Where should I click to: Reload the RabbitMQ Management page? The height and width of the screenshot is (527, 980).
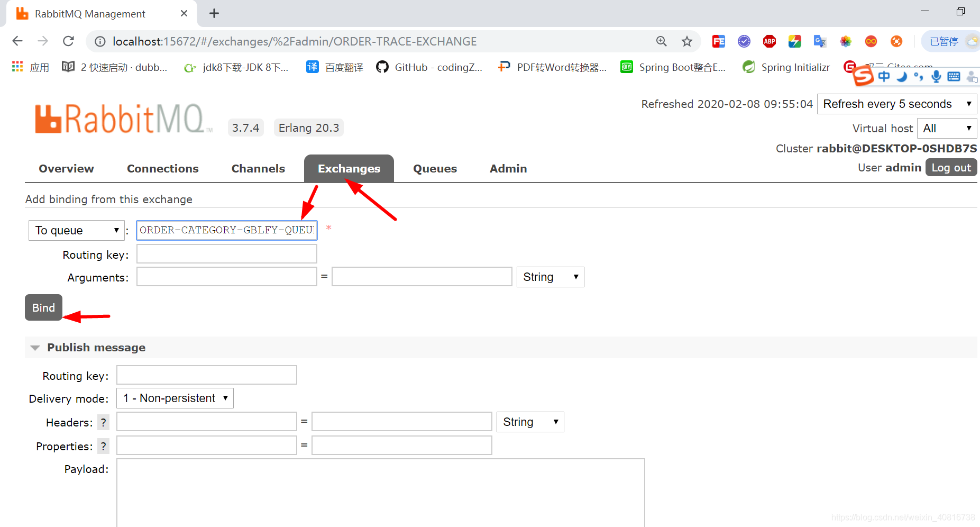point(68,41)
